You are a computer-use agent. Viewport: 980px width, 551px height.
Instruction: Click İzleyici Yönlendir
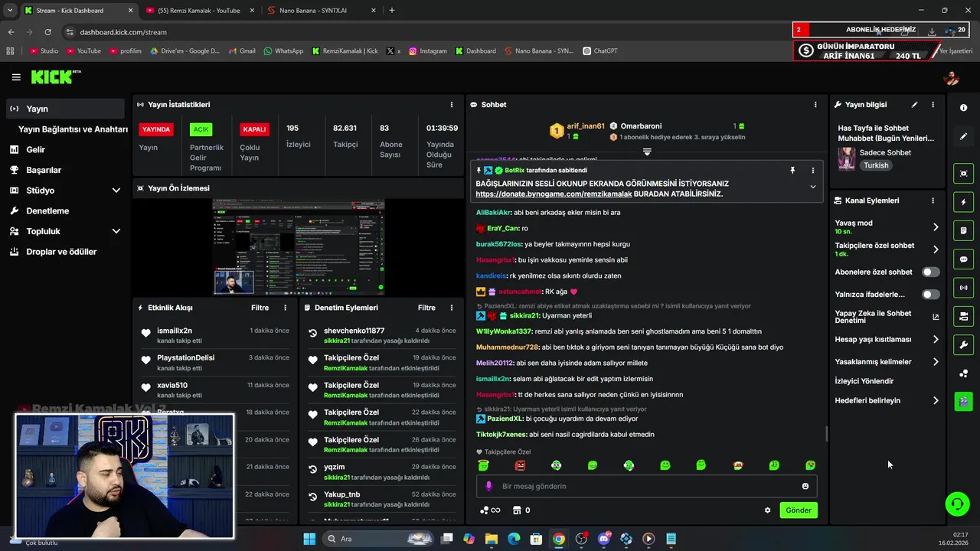tap(864, 381)
